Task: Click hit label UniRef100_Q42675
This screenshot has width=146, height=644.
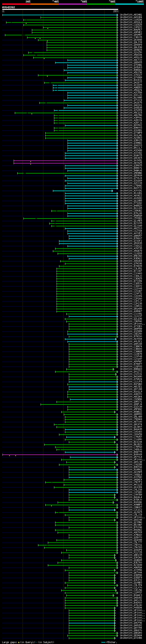Action: pyautogui.click(x=131, y=103)
